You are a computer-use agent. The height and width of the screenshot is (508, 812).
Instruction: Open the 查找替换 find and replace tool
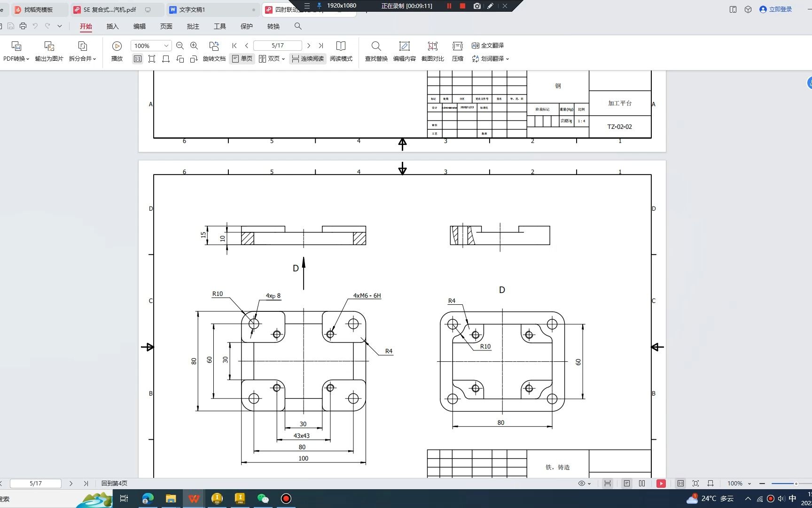point(376,52)
